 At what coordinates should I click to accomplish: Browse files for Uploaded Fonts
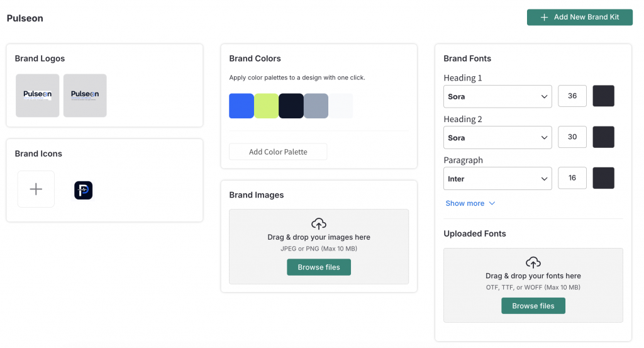(533, 306)
